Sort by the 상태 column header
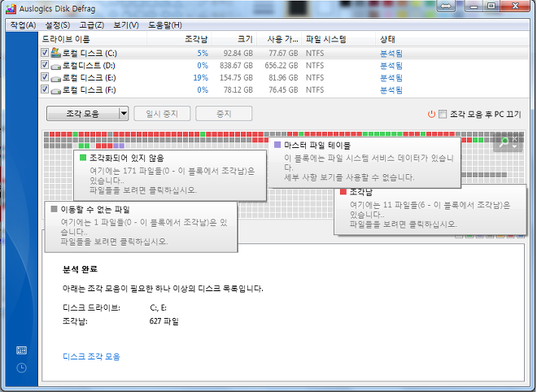Viewport: 537px width, 392px height. (x=452, y=39)
